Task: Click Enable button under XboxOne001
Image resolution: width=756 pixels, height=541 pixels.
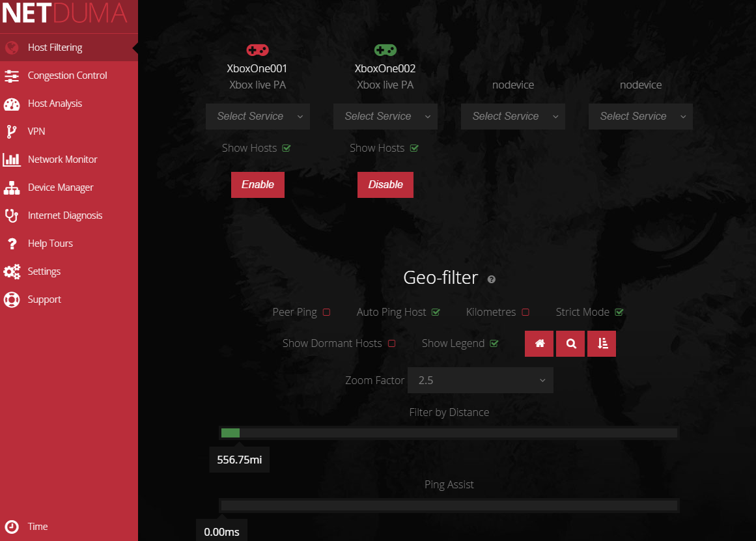Action: (257, 185)
